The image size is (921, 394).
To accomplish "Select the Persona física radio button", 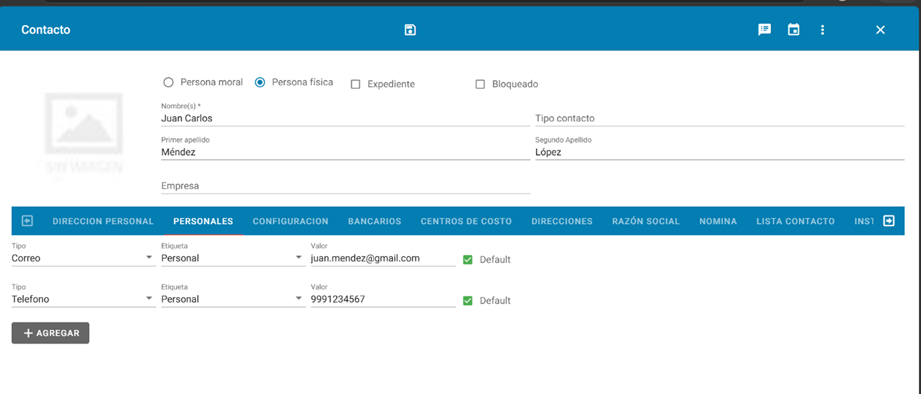I will point(260,83).
